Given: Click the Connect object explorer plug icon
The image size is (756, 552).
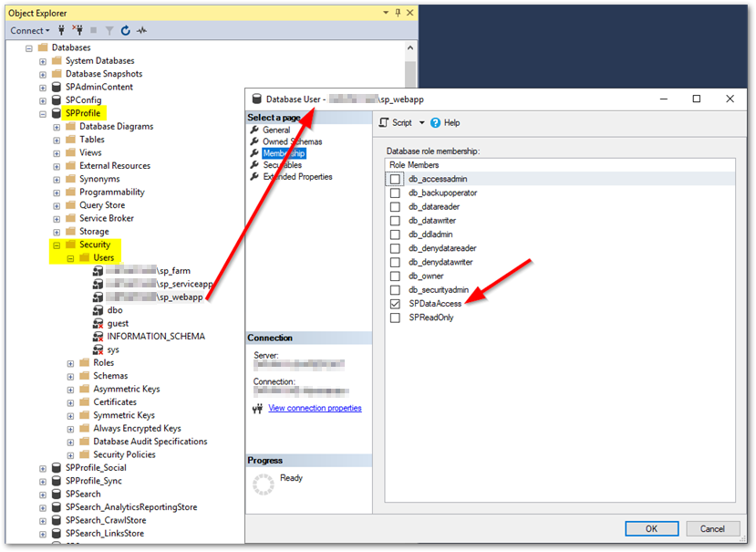Looking at the screenshot, I should tap(61, 30).
